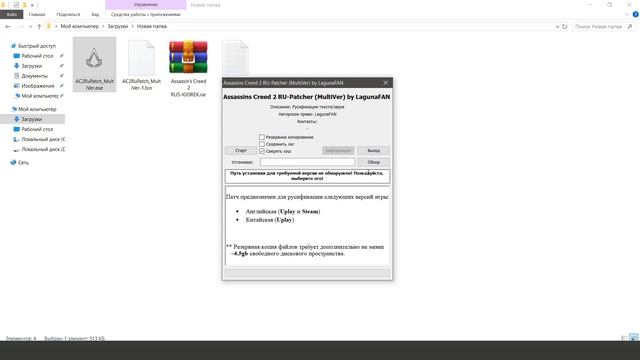Expand the breadcrumb chevron after Мой компьютер
This screenshot has height=360, width=640.
point(103,27)
